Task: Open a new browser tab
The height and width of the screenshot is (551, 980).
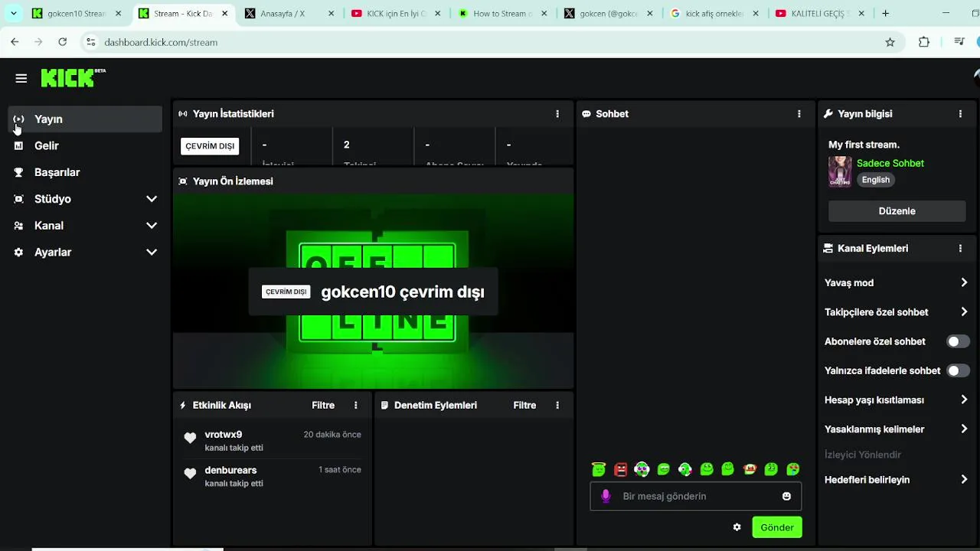Action: click(885, 13)
